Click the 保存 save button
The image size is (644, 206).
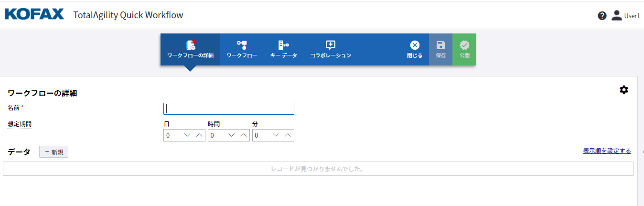(x=441, y=50)
